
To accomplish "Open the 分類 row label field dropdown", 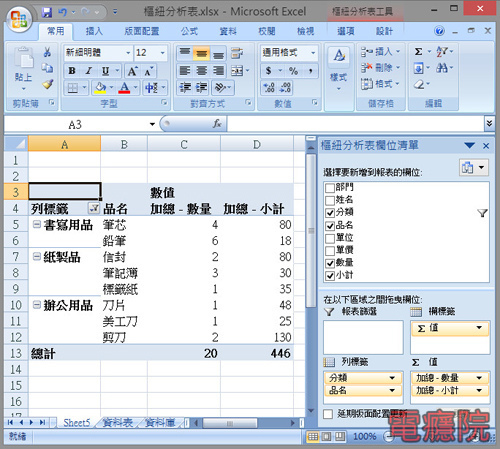I will point(392,378).
